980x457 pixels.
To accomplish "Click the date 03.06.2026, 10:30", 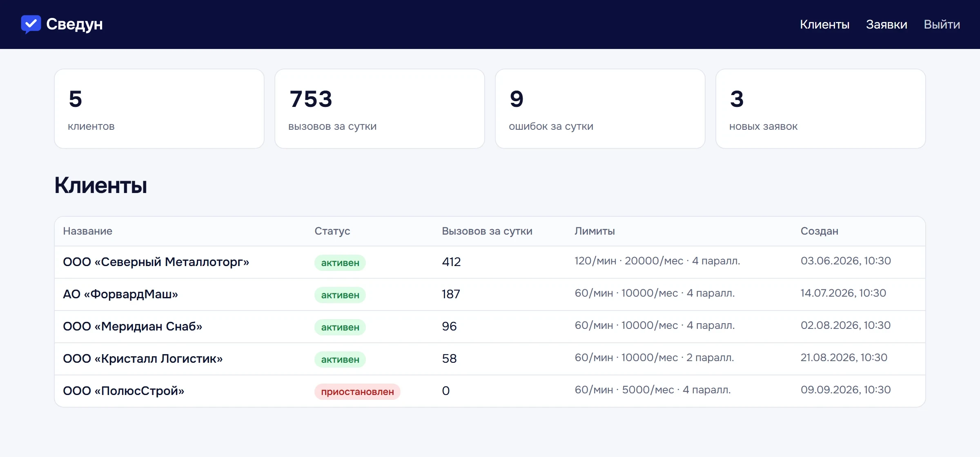I will [x=846, y=261].
